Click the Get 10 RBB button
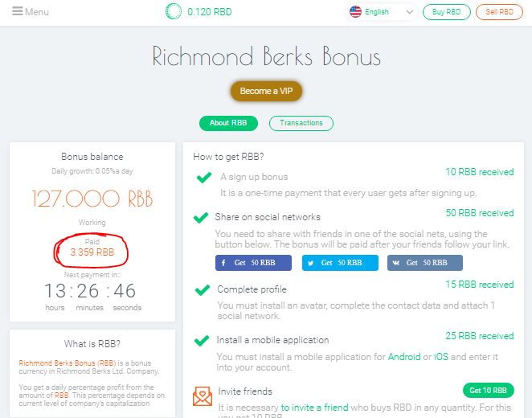Image resolution: width=532 pixels, height=418 pixels. point(488,391)
